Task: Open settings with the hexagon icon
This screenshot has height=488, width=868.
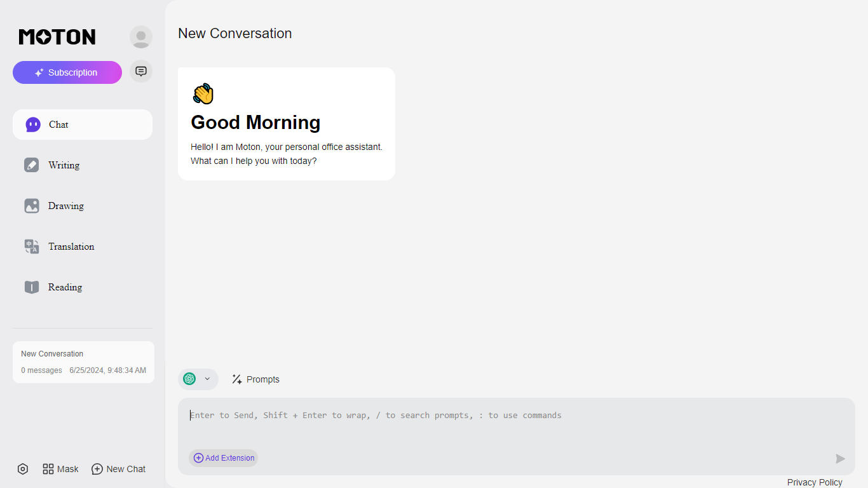Action: [x=23, y=469]
